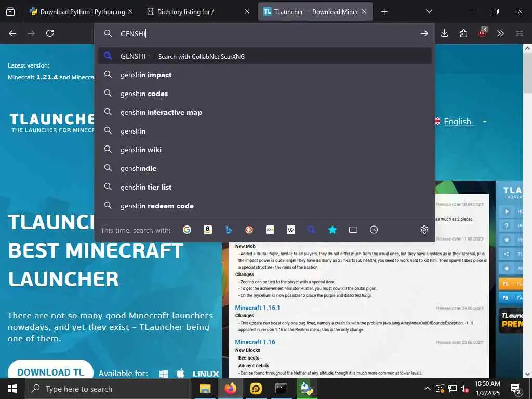Select suggestion genshindle

pyautogui.click(x=264, y=168)
